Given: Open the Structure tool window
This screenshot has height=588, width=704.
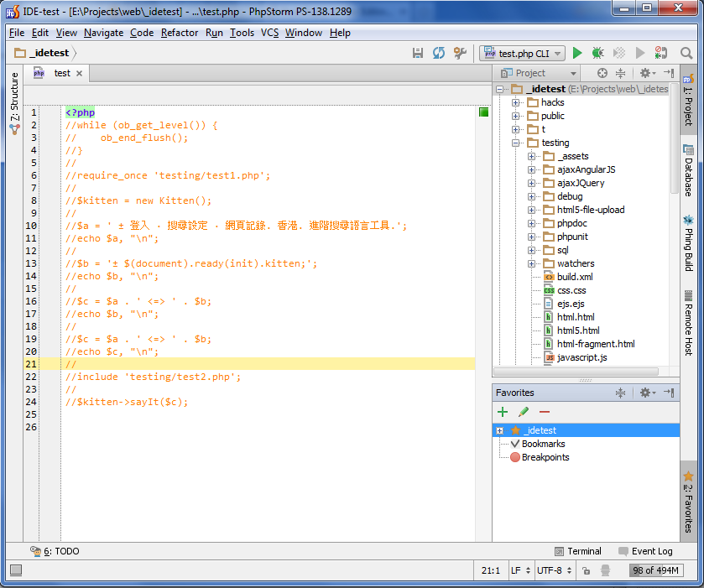Looking at the screenshot, I should (15, 103).
